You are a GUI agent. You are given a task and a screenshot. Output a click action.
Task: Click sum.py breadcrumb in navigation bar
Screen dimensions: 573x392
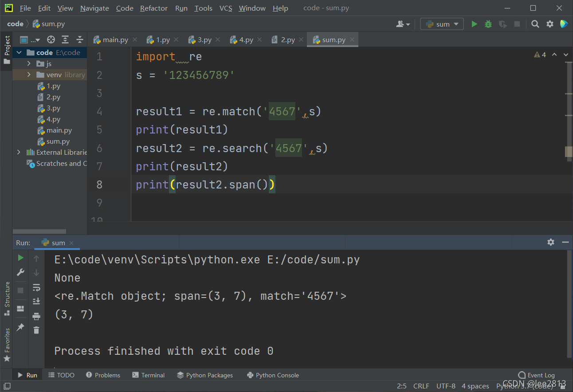pyautogui.click(x=49, y=24)
